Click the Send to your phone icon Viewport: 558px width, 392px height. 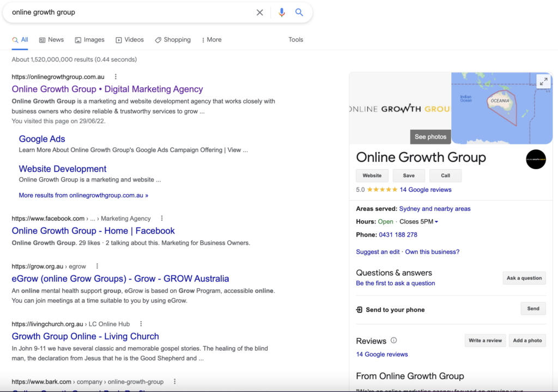point(360,310)
